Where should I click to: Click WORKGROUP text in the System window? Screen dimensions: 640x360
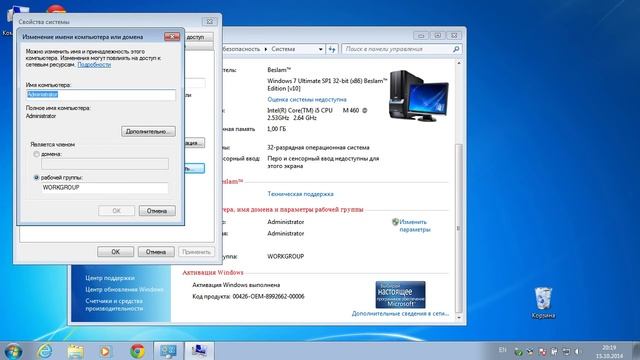pyautogui.click(x=285, y=256)
